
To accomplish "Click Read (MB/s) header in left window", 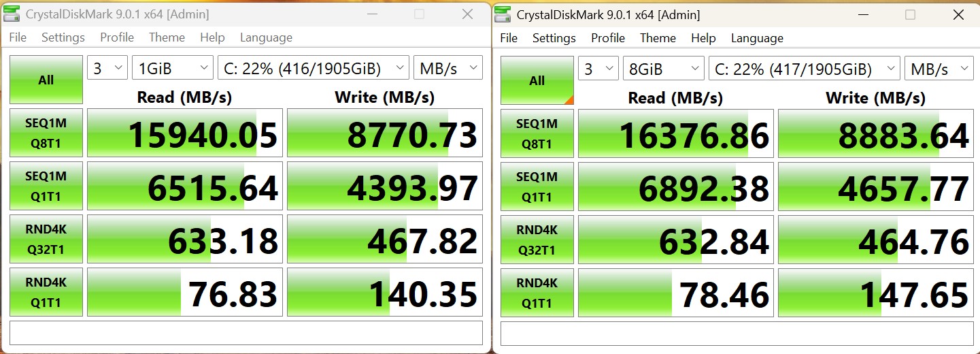I will pos(184,97).
